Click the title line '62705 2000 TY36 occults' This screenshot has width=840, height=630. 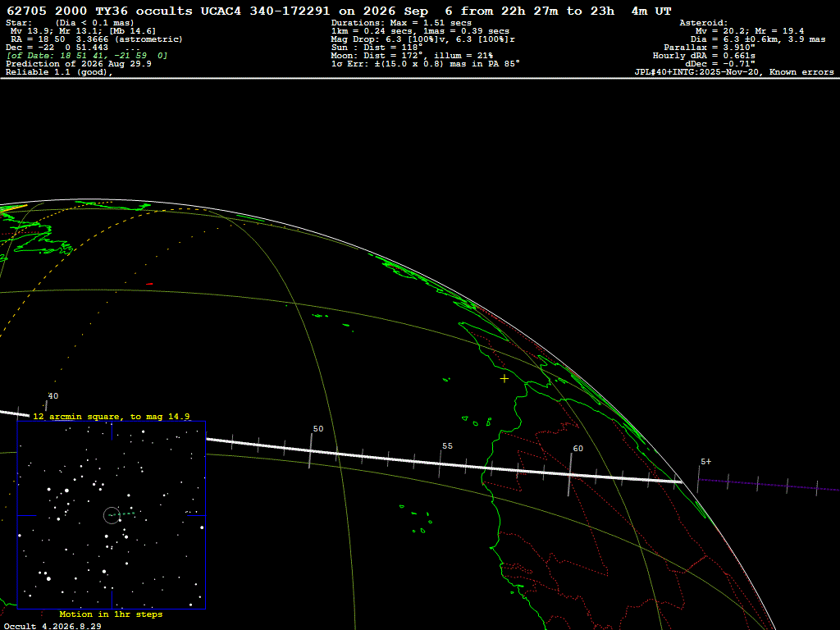pyautogui.click(x=99, y=11)
